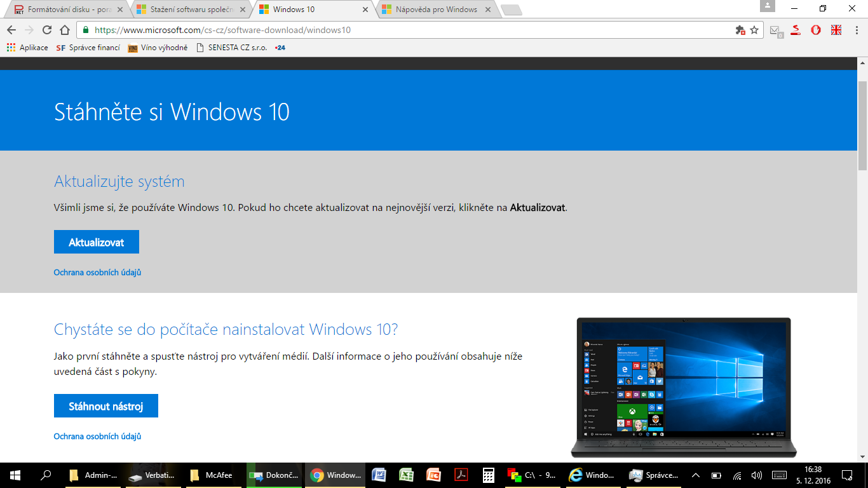Open the touch keyboard tray icon
This screenshot has height=488, width=868.
tap(780, 475)
